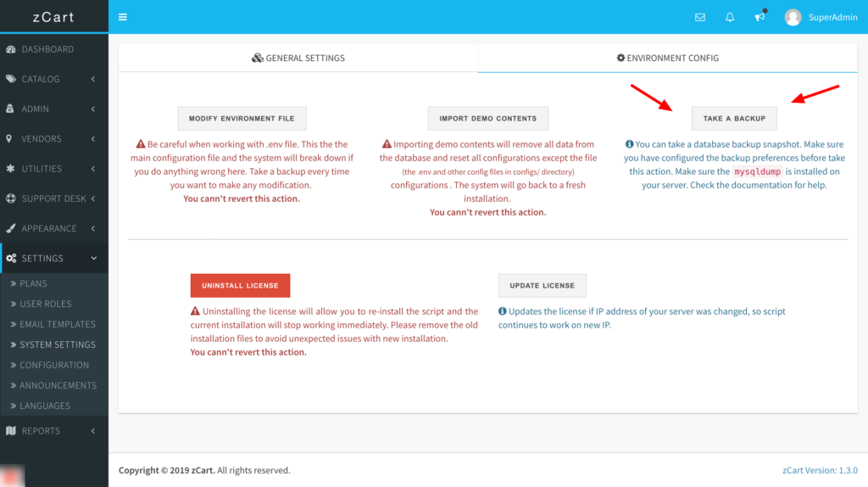Open Dashboard from the sidebar
This screenshot has height=487, width=868.
tap(47, 49)
